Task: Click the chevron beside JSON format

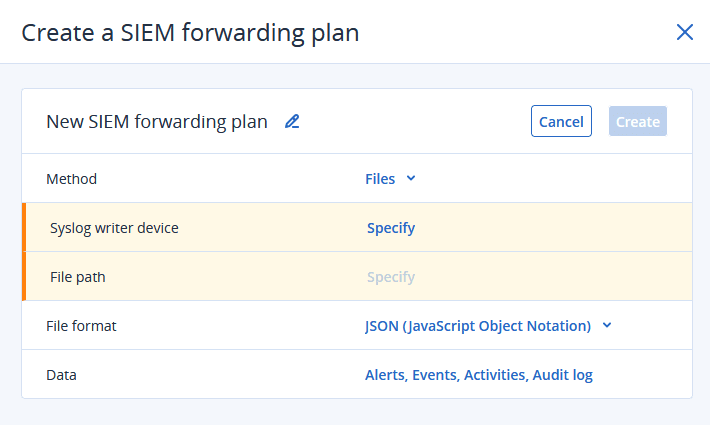Action: (607, 326)
